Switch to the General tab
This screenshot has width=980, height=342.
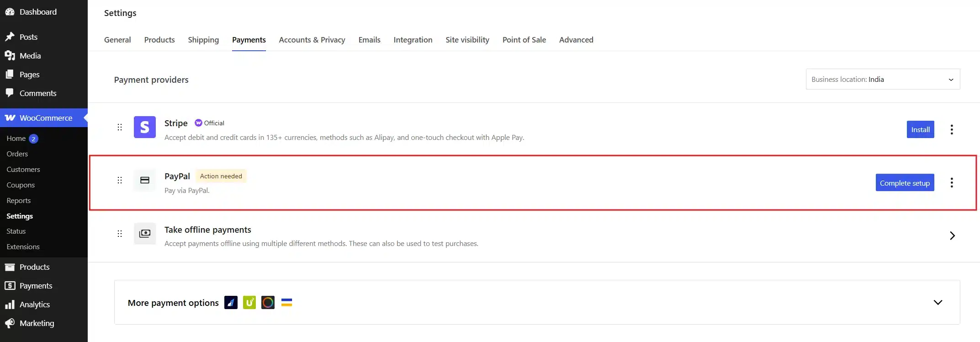117,40
